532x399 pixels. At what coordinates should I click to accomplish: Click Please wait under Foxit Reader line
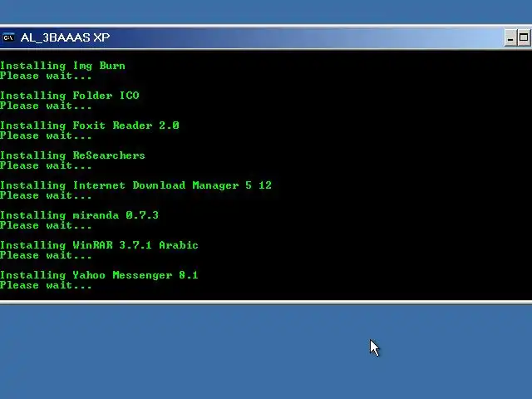(46, 135)
